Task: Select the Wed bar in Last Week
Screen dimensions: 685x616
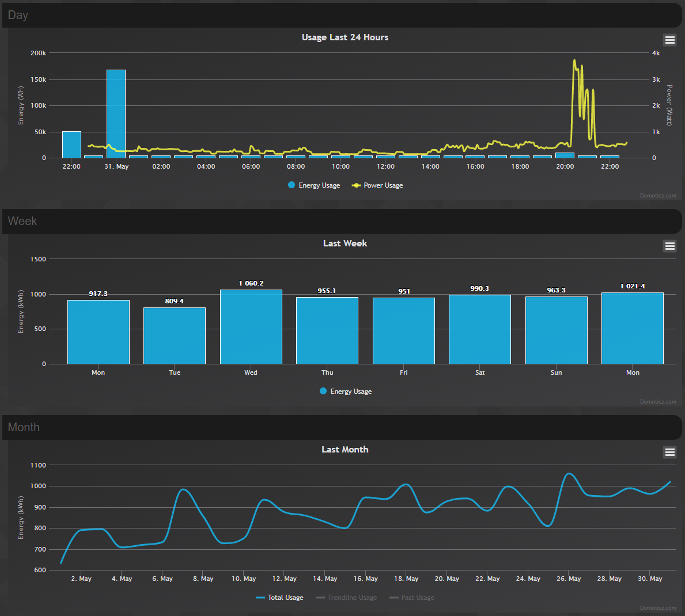Action: 251,327
